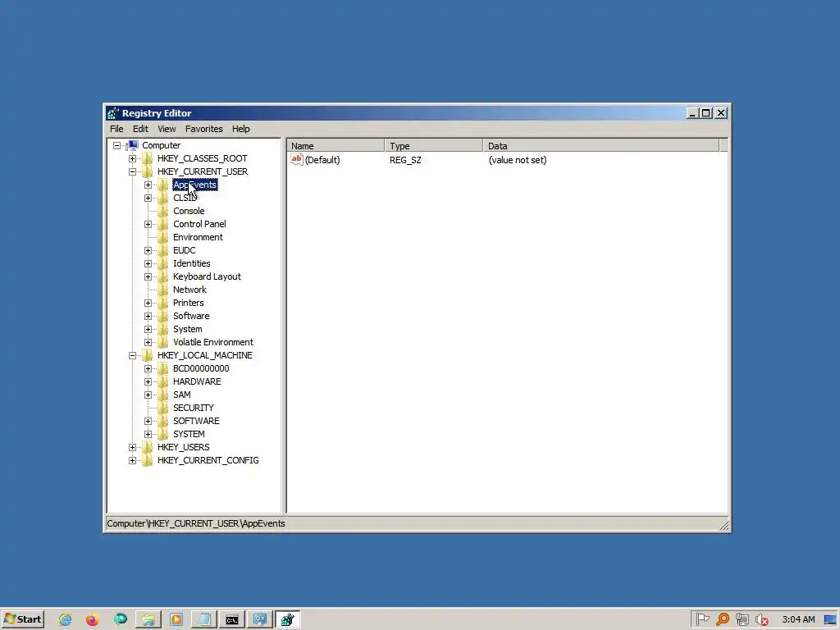The height and width of the screenshot is (630, 840).
Task: Open the File menu
Action: pyautogui.click(x=116, y=129)
